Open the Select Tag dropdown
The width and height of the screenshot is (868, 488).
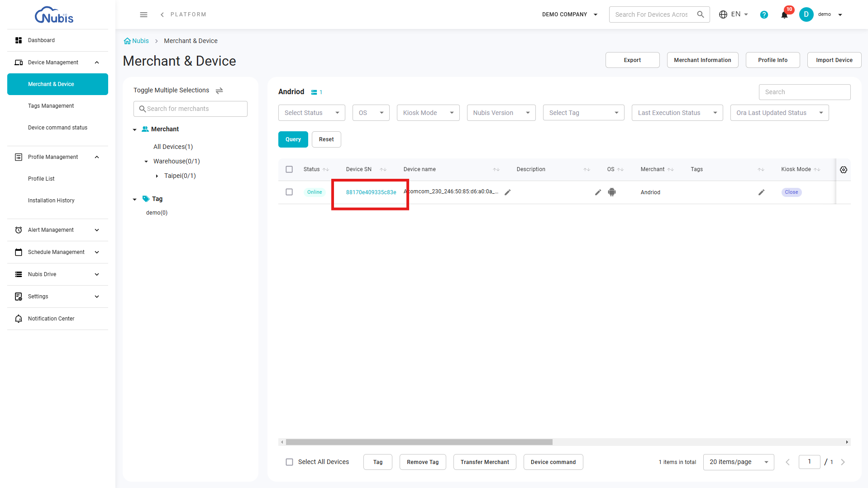(x=583, y=113)
